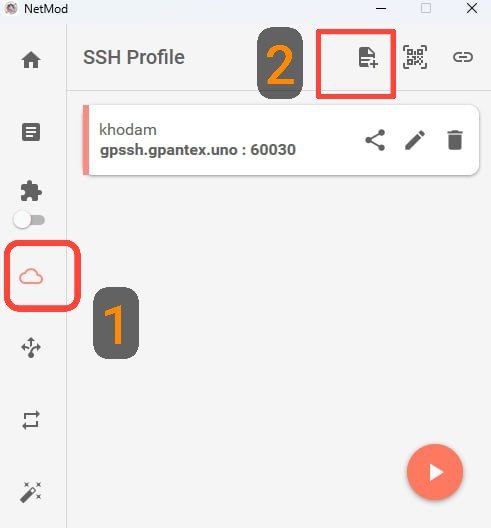Delete the khodam SSH profile
This screenshot has width=491, height=528.
[x=455, y=140]
